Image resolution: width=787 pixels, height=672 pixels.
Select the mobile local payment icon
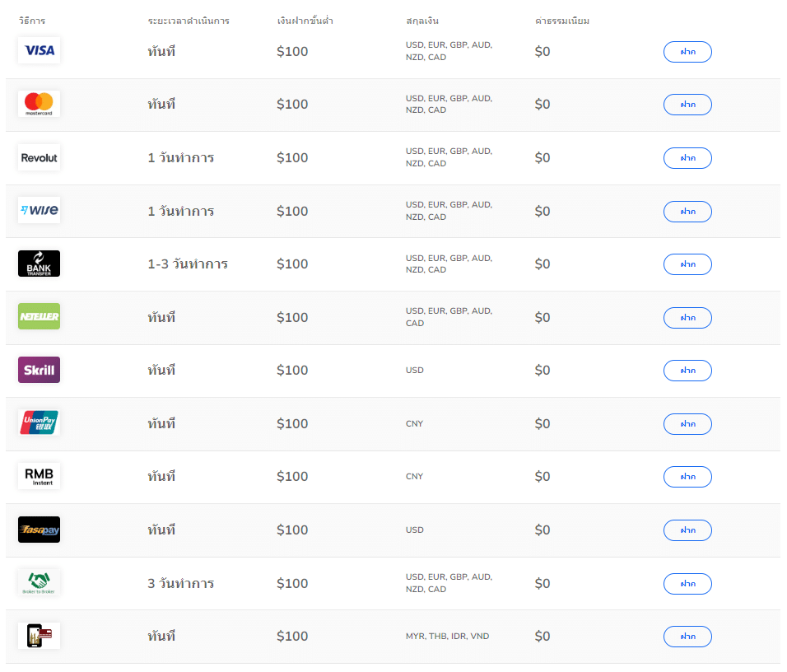click(40, 636)
